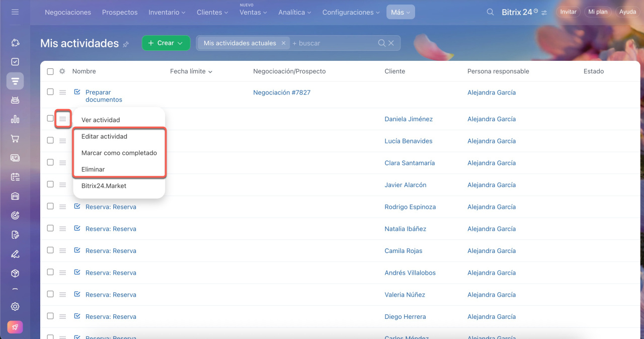644x339 pixels.
Task: Open the Ayuda button
Action: [627, 12]
